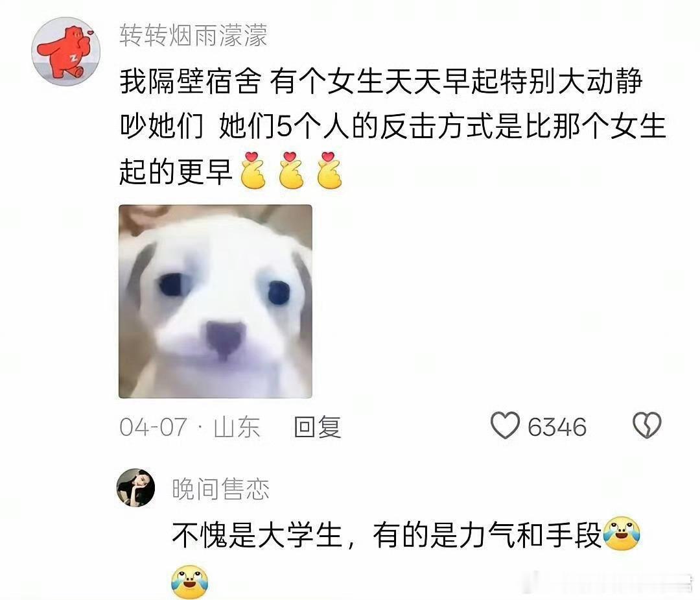Open the blurry white puppy image
This screenshot has width=700, height=600.
(215, 302)
